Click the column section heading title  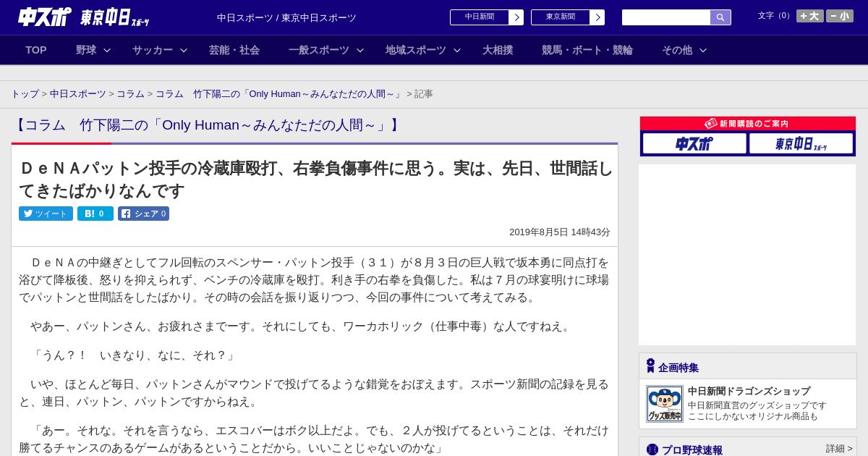coord(208,125)
